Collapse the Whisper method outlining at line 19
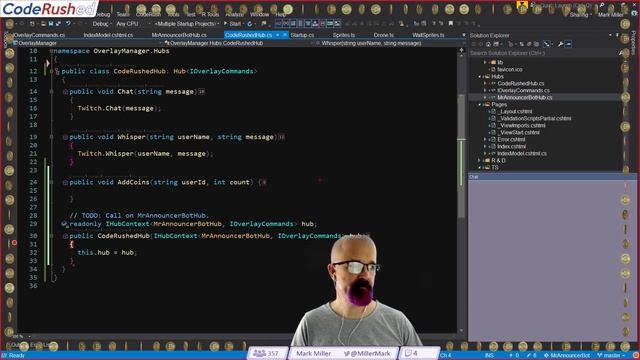 tap(51, 137)
